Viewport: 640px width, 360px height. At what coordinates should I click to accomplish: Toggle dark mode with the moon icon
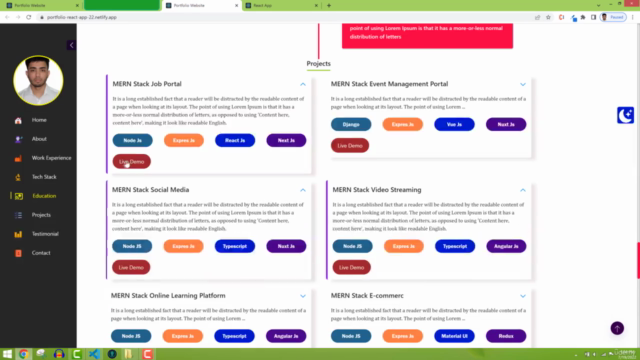click(x=625, y=116)
